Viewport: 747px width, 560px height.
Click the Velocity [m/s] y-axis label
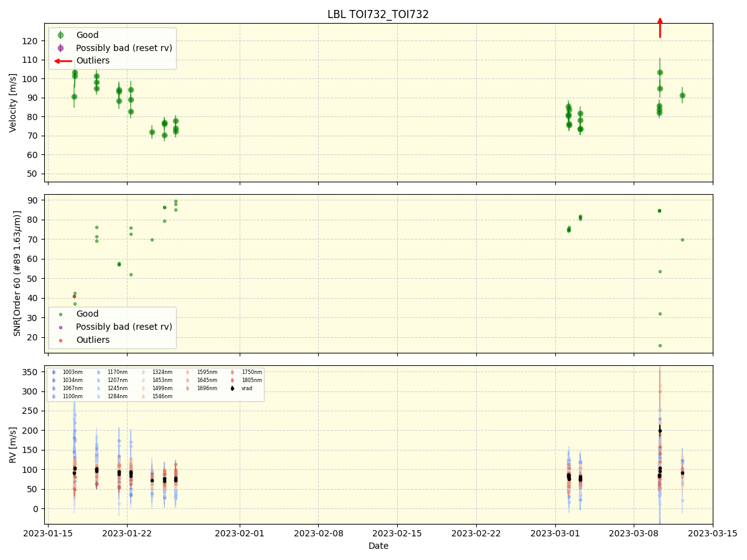tap(13, 103)
